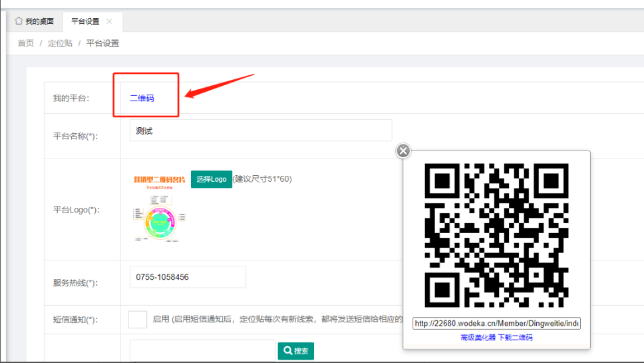The image size is (644, 363).
Task: Focus the 平台名称 field containing 测试
Action: click(x=260, y=131)
